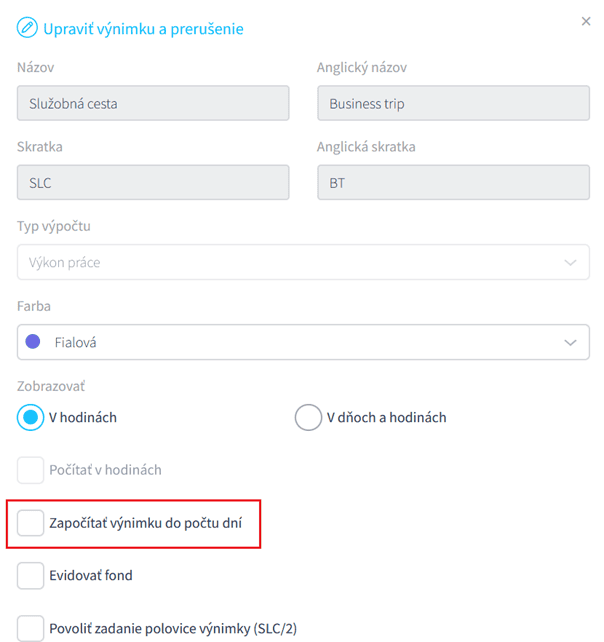Expand the Typ výpočtu chevron arrow

[571, 263]
